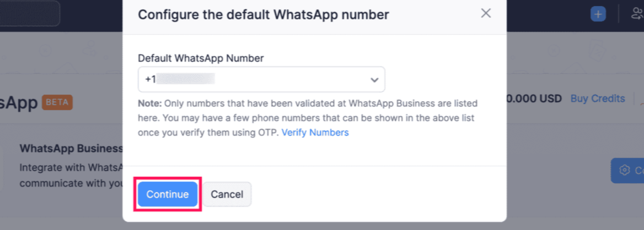Viewport: 644px width, 230px height.
Task: Select the WhatsApp Business card heading
Action: pos(71,149)
